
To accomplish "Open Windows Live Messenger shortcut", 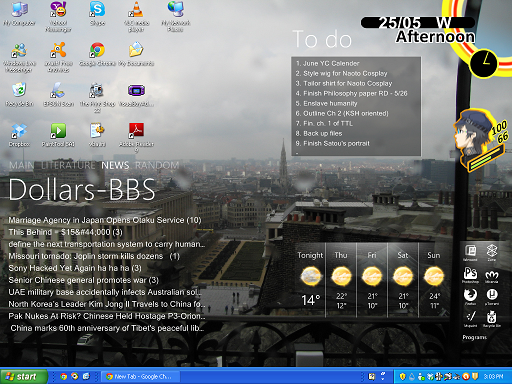I will pos(19,57).
